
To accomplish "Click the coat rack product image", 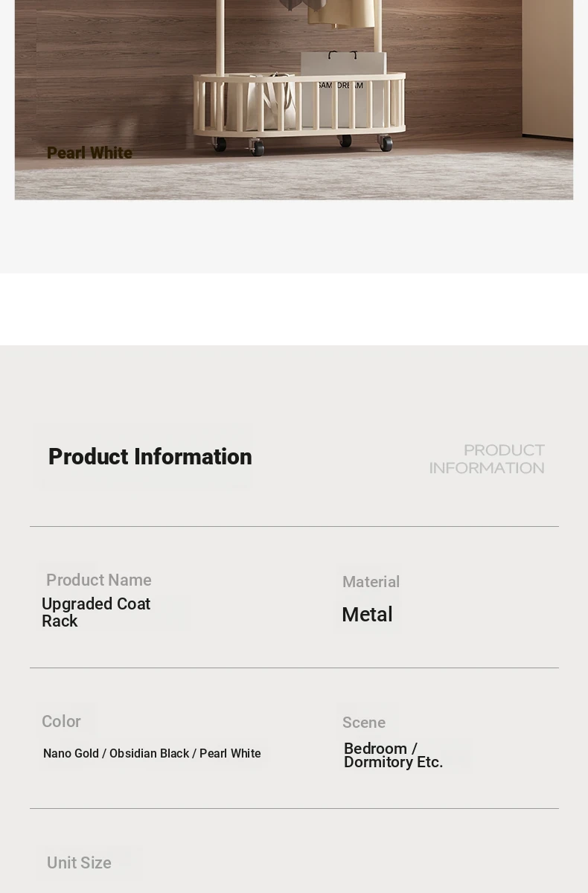I will tap(294, 100).
